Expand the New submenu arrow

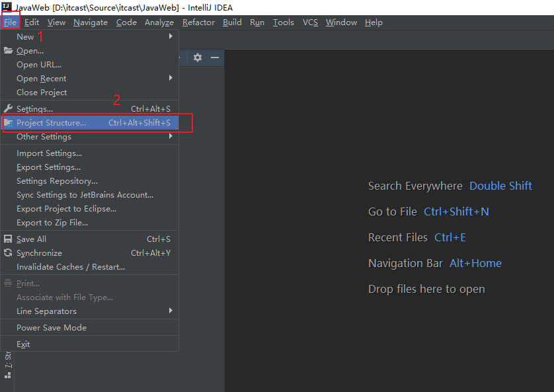point(171,36)
